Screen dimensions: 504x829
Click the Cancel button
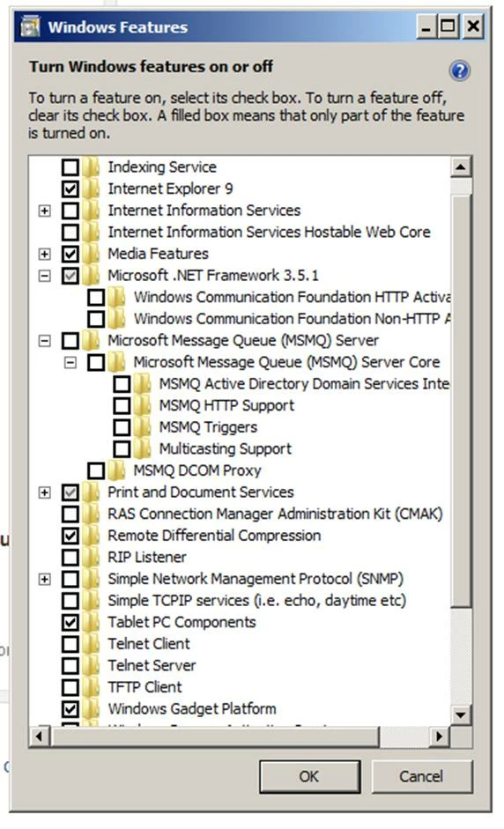click(421, 777)
